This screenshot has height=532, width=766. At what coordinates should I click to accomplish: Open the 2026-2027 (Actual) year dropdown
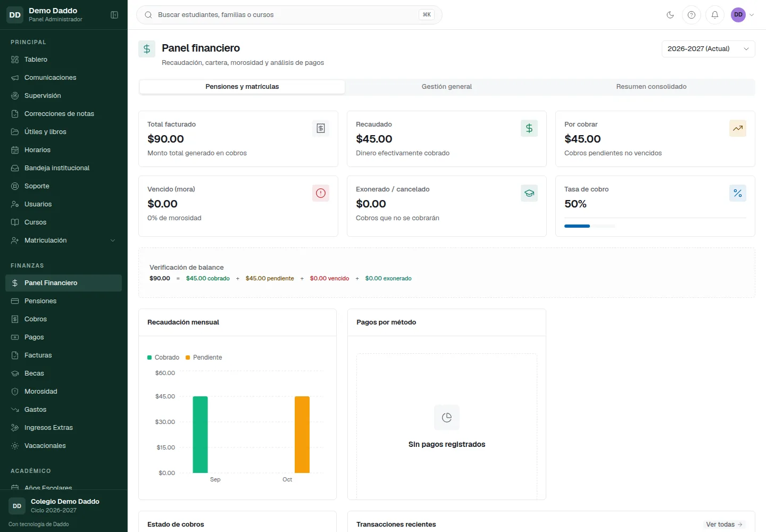(708, 49)
